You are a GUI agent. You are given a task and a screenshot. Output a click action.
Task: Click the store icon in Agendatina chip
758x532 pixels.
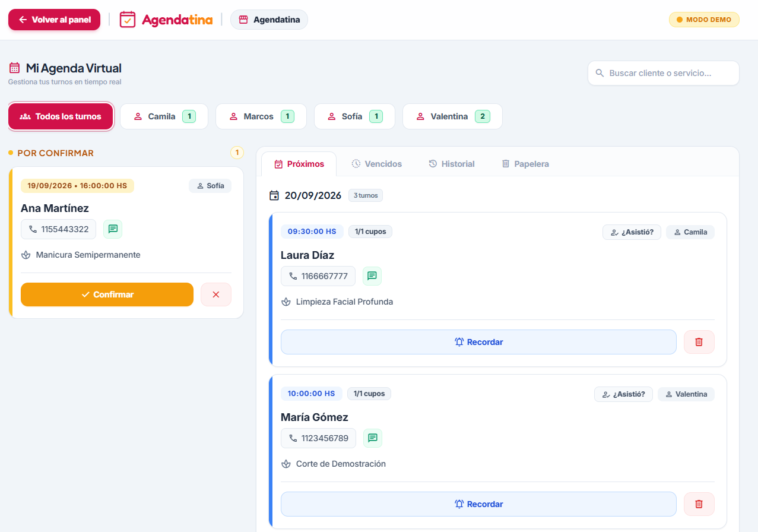click(x=243, y=20)
